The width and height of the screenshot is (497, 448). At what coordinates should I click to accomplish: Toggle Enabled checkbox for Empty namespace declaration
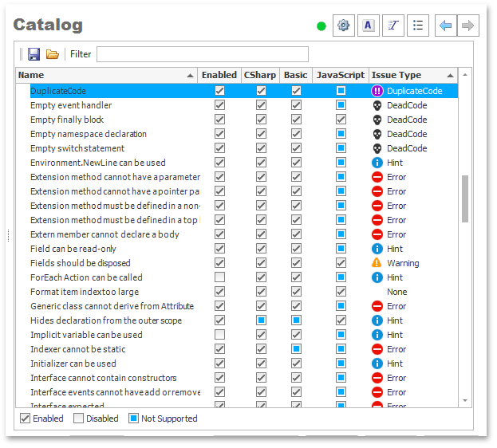[219, 134]
